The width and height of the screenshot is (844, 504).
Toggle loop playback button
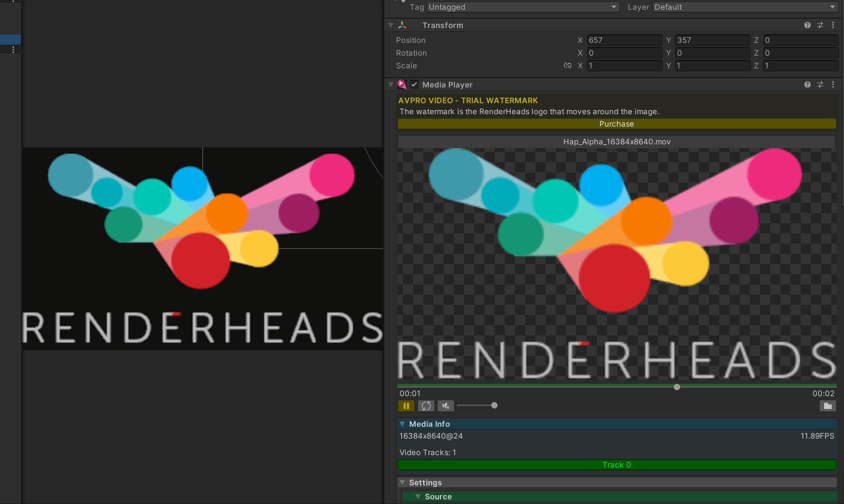pyautogui.click(x=426, y=406)
